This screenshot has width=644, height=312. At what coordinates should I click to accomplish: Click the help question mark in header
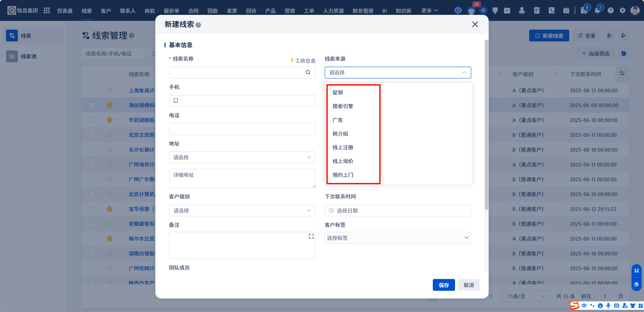coord(610,11)
